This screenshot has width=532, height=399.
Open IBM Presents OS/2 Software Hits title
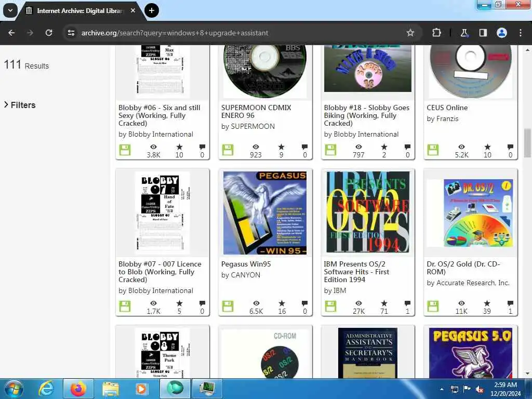(x=356, y=272)
